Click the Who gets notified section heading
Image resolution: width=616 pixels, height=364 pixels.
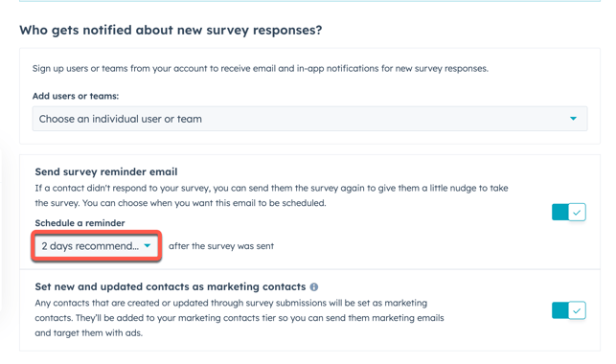171,31
